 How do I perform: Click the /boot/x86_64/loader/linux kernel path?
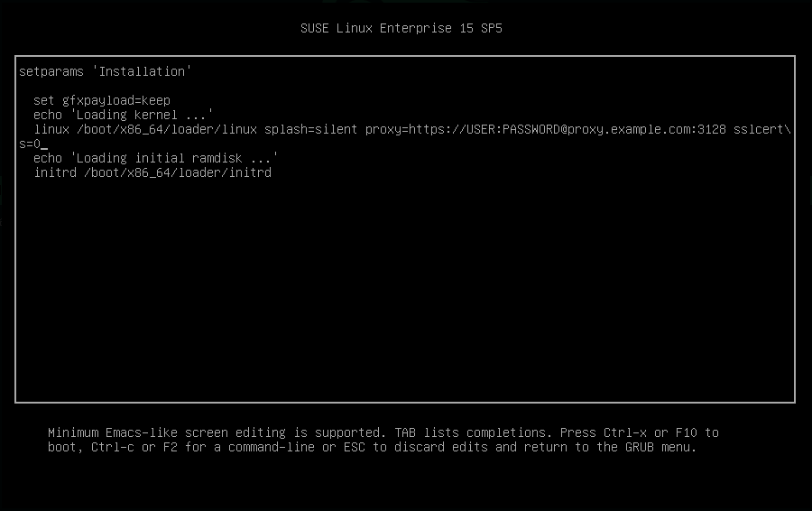pyautogui.click(x=167, y=129)
